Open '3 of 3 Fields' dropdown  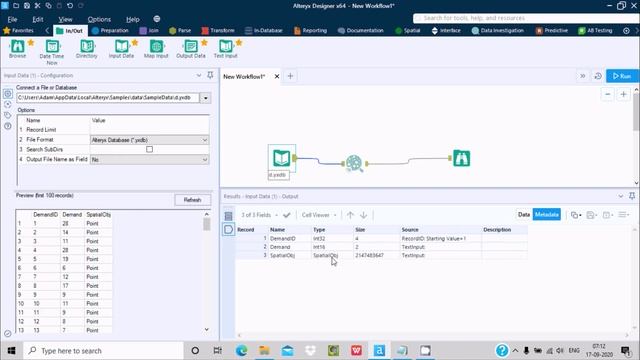click(260, 215)
